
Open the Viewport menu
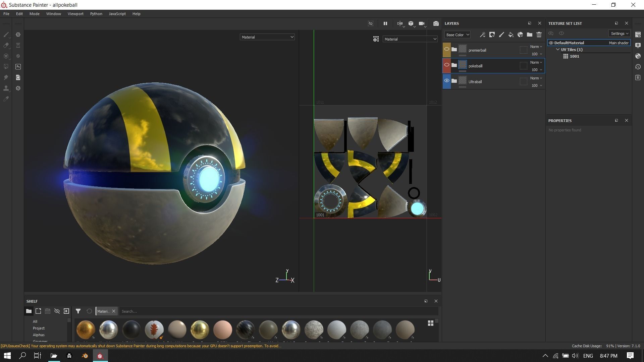pos(75,14)
